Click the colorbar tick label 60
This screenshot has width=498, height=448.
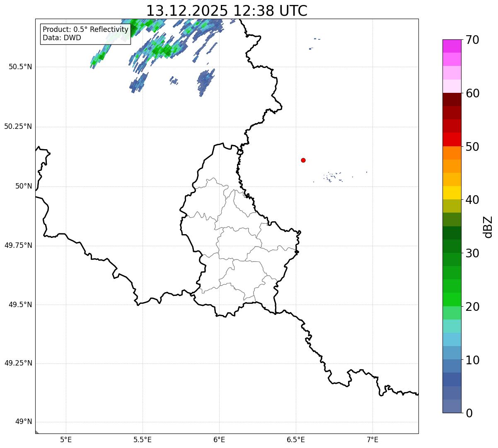coord(472,93)
